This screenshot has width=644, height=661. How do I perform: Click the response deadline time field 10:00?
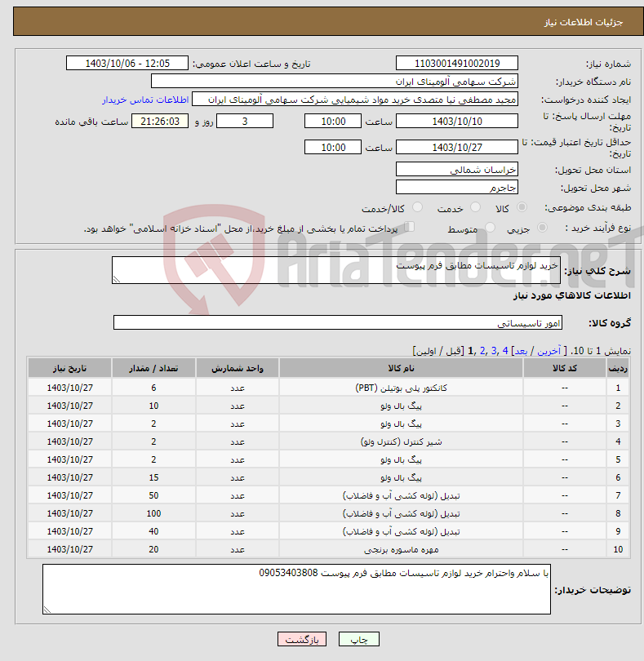click(x=333, y=121)
